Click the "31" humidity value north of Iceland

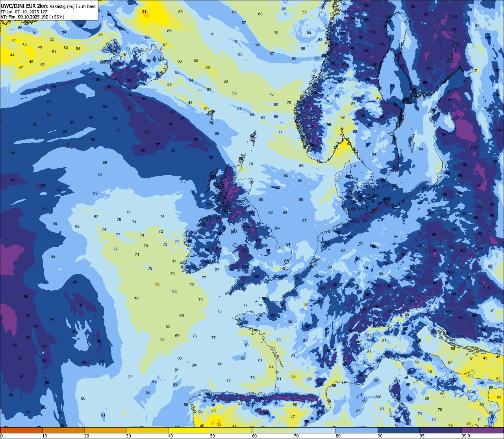pos(144,12)
